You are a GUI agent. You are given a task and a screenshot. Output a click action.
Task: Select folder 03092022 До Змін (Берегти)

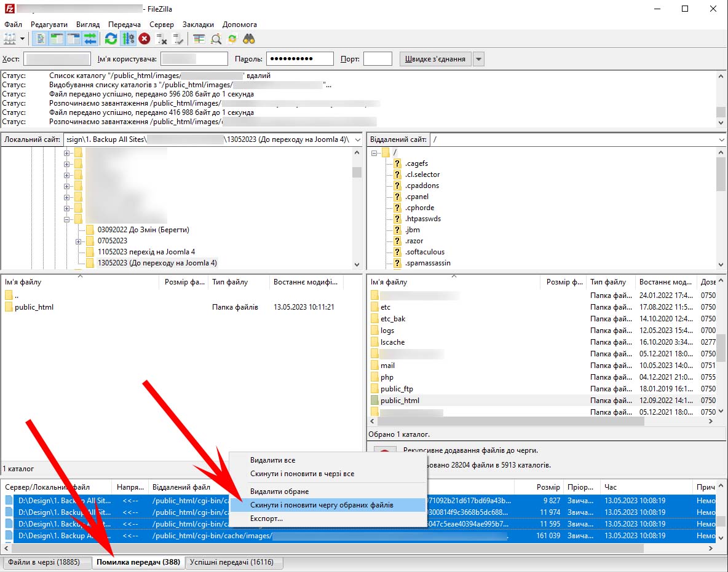(x=143, y=230)
